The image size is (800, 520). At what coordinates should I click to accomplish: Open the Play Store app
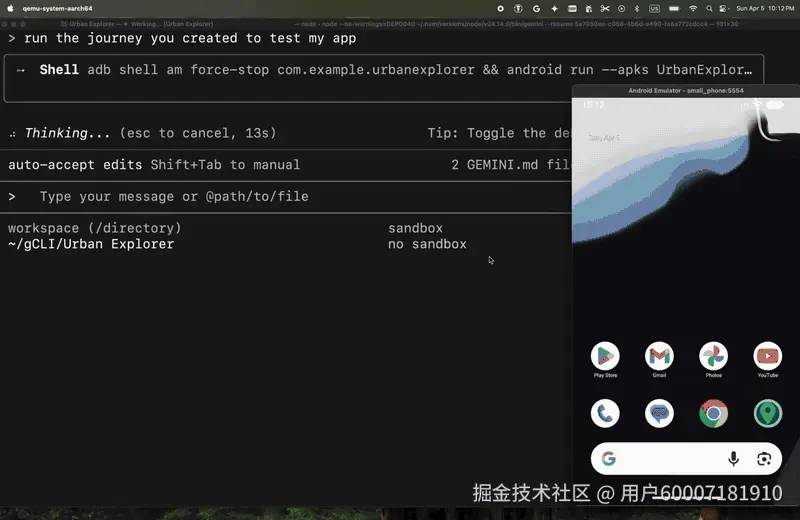pos(605,356)
